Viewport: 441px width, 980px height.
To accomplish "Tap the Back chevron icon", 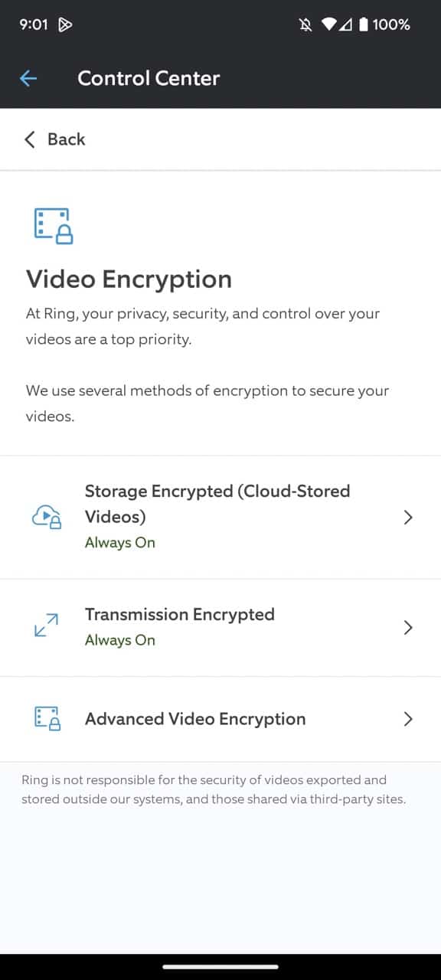I will pos(30,139).
